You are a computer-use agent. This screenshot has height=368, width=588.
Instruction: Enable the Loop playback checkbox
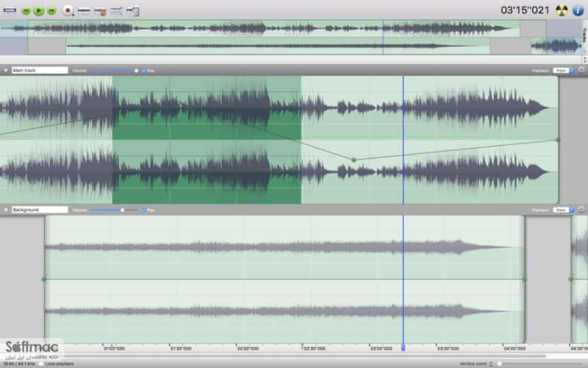tap(41, 363)
